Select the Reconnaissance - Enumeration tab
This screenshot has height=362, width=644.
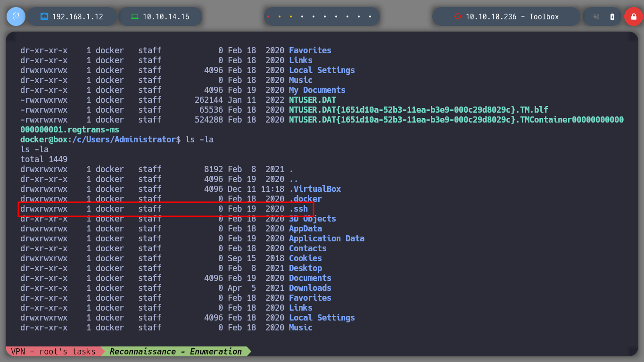click(x=176, y=351)
